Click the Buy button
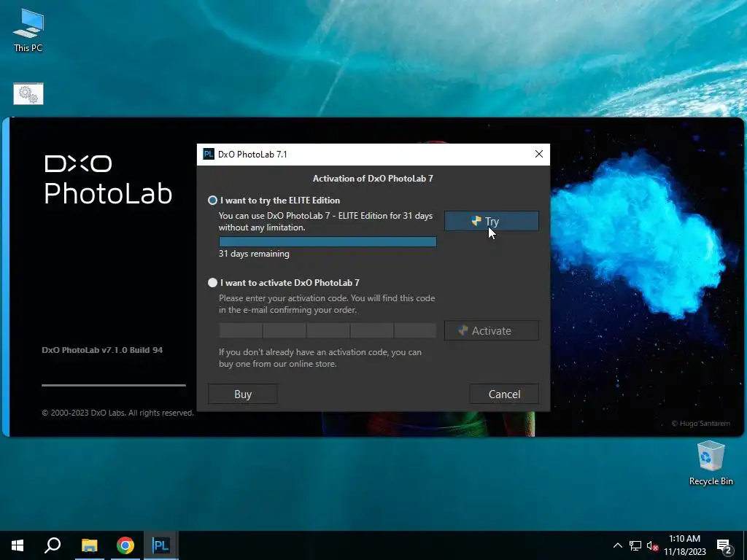Screen dimensions: 747x560 [x=242, y=394]
